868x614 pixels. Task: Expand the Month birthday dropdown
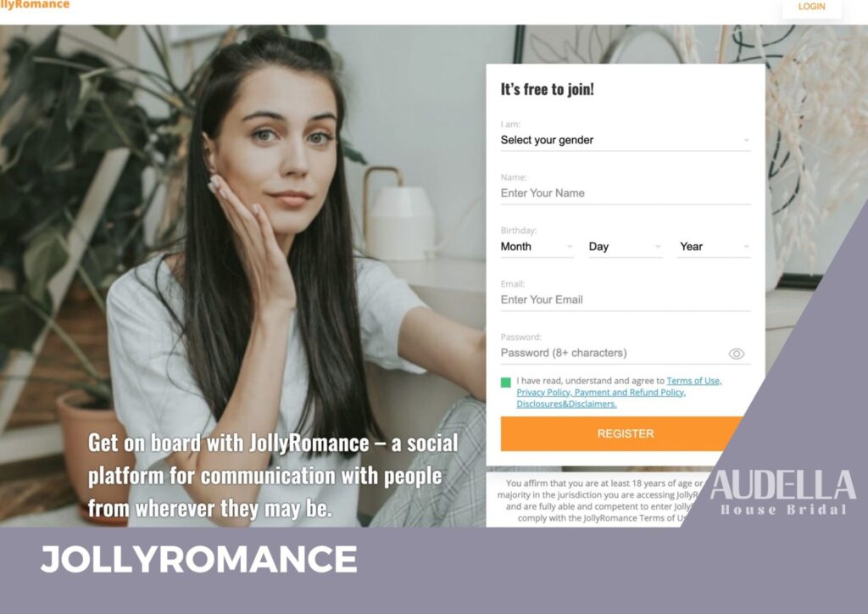pos(537,247)
